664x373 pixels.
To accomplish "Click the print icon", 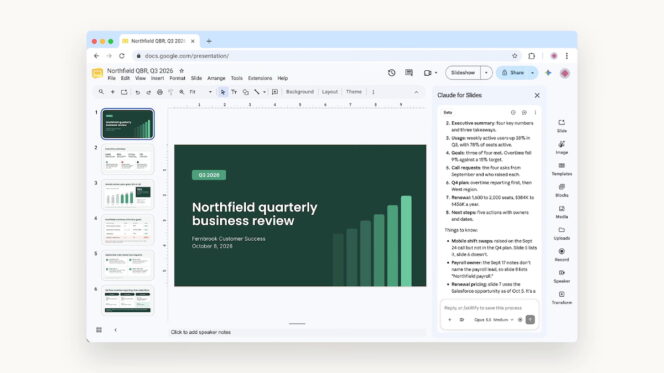I will [160, 92].
